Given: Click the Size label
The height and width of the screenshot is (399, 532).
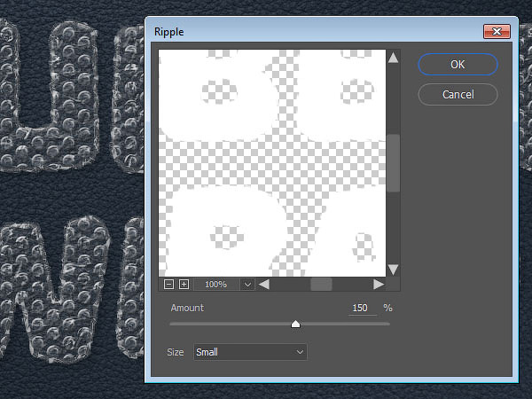Looking at the screenshot, I should pos(175,352).
